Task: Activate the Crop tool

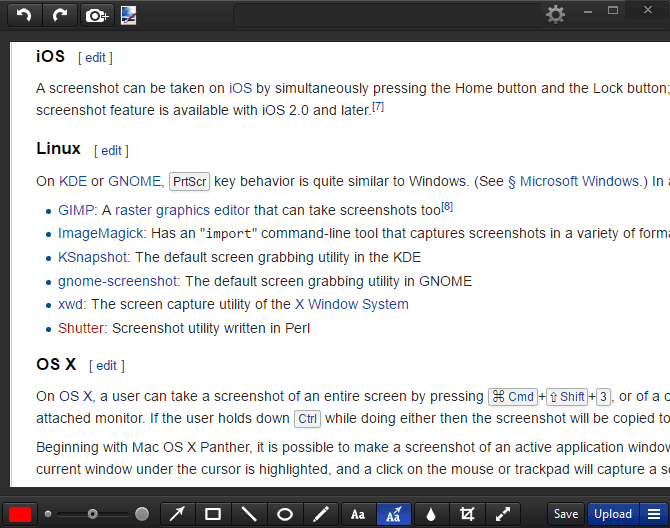Action: pyautogui.click(x=467, y=514)
